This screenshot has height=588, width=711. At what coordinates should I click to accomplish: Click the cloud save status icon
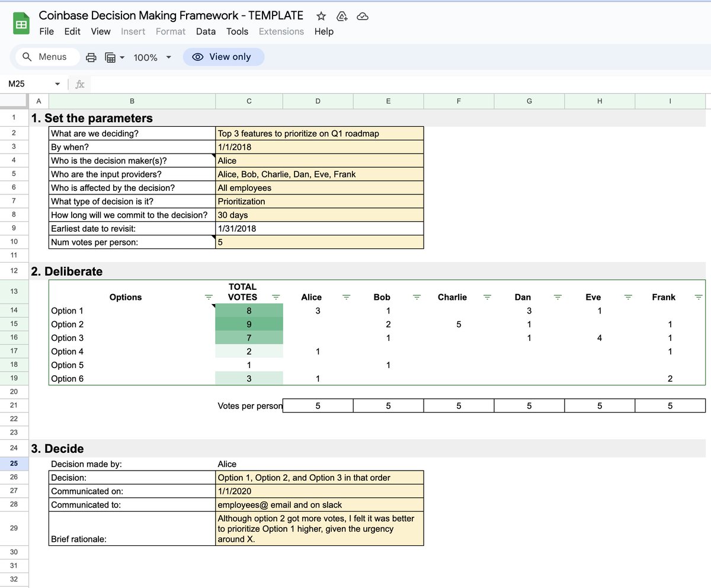[363, 16]
